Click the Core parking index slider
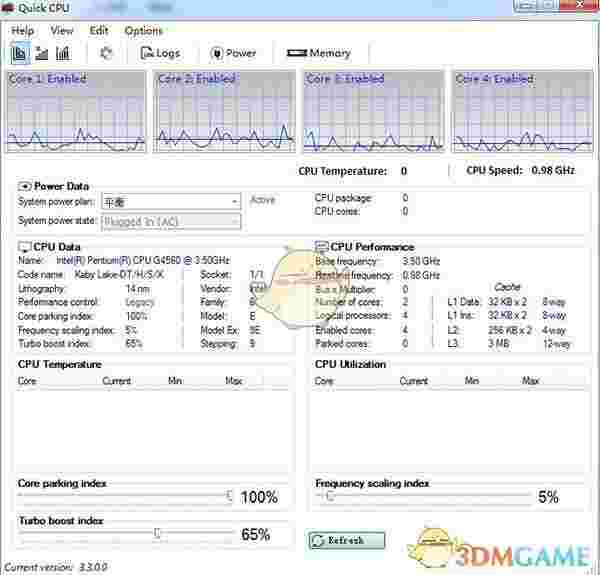 (x=125, y=496)
